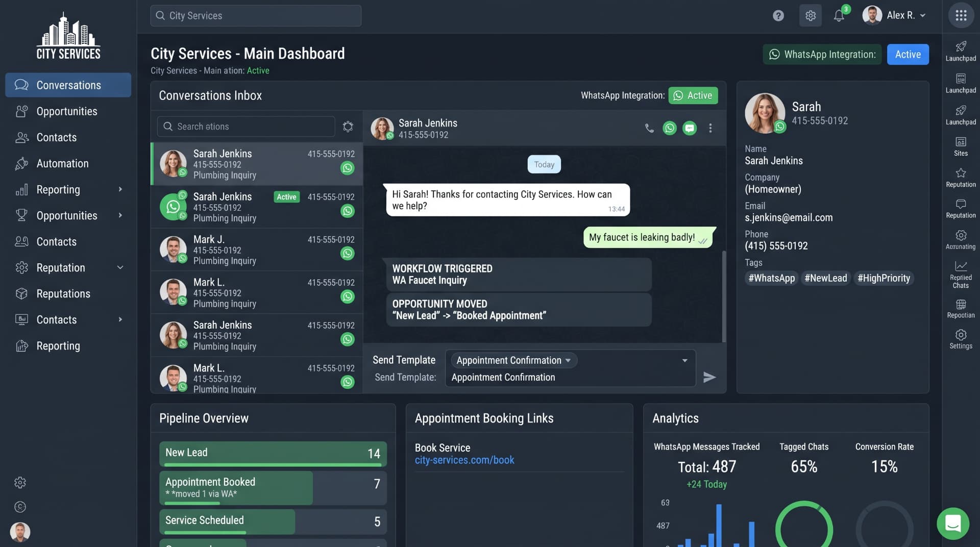The width and height of the screenshot is (980, 547).
Task: Click the City Services logo
Action: (x=68, y=36)
